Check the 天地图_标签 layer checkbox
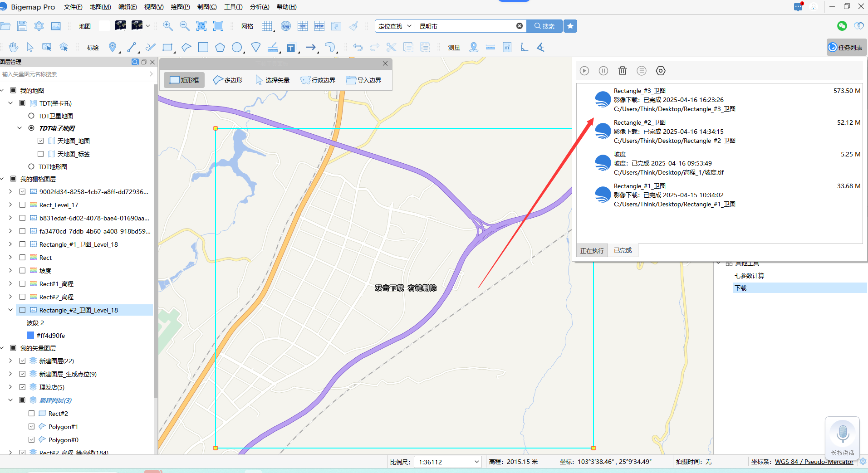This screenshot has height=473, width=868. (41, 154)
